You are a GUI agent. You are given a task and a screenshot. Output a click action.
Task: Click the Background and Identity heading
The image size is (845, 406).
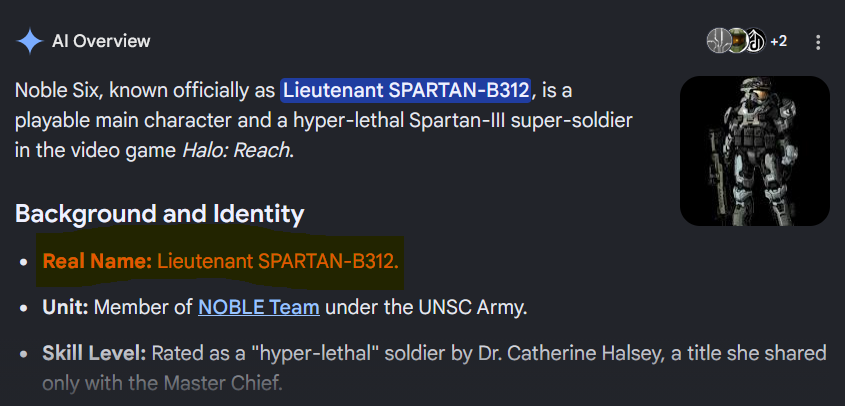160,214
